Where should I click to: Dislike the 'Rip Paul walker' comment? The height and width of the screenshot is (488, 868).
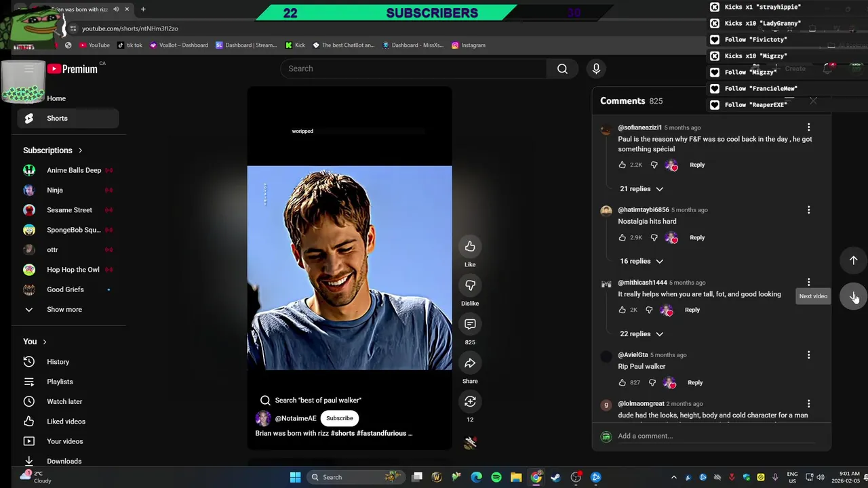point(652,382)
